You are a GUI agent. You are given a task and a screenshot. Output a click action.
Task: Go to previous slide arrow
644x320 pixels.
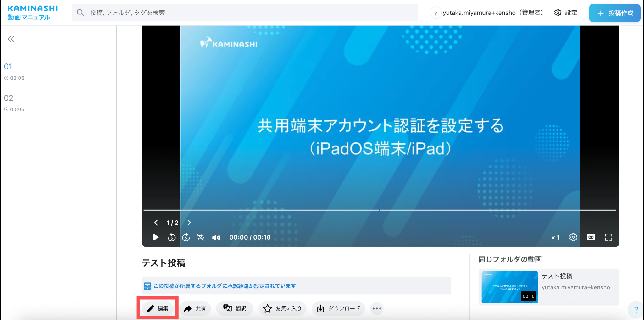click(156, 223)
